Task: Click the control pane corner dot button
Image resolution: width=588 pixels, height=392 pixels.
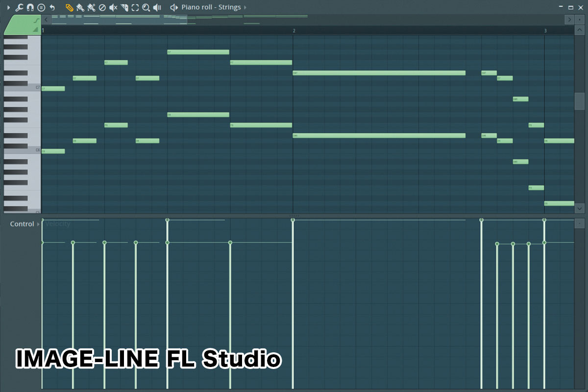Action: click(x=580, y=223)
